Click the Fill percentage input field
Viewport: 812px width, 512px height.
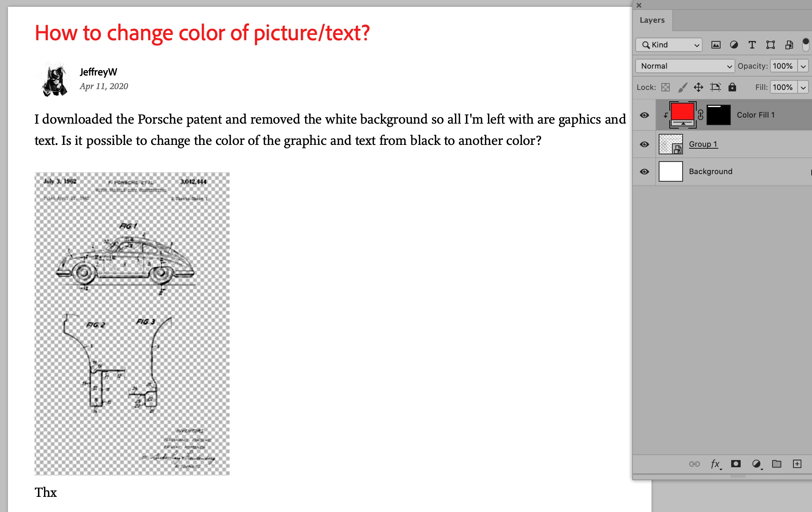coord(783,87)
